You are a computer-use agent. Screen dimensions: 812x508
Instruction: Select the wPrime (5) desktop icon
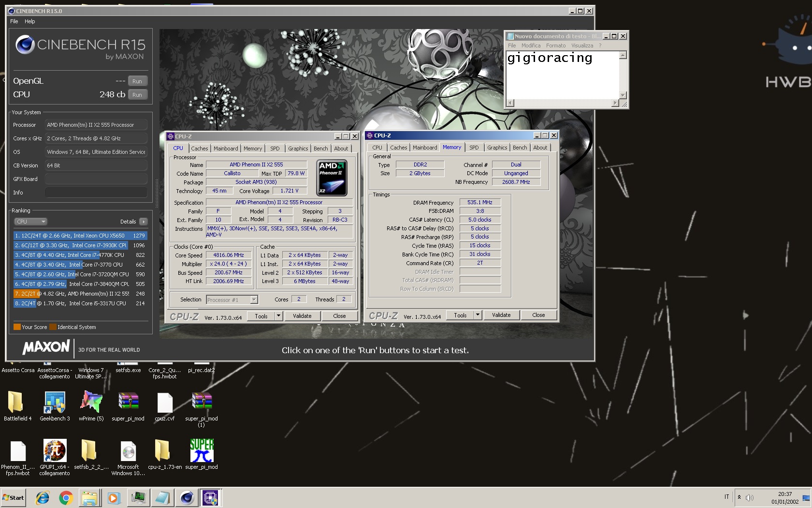point(91,405)
